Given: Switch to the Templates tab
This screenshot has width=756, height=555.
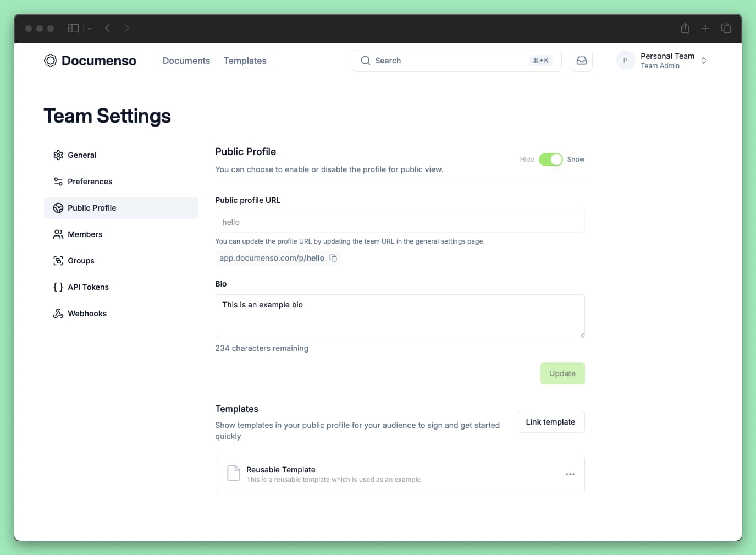Looking at the screenshot, I should [245, 61].
